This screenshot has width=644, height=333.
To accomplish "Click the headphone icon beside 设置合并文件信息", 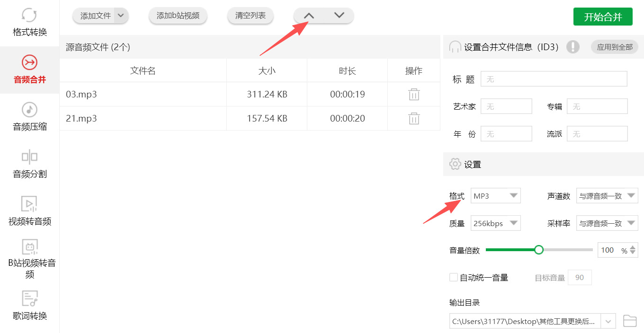I will pos(455,47).
